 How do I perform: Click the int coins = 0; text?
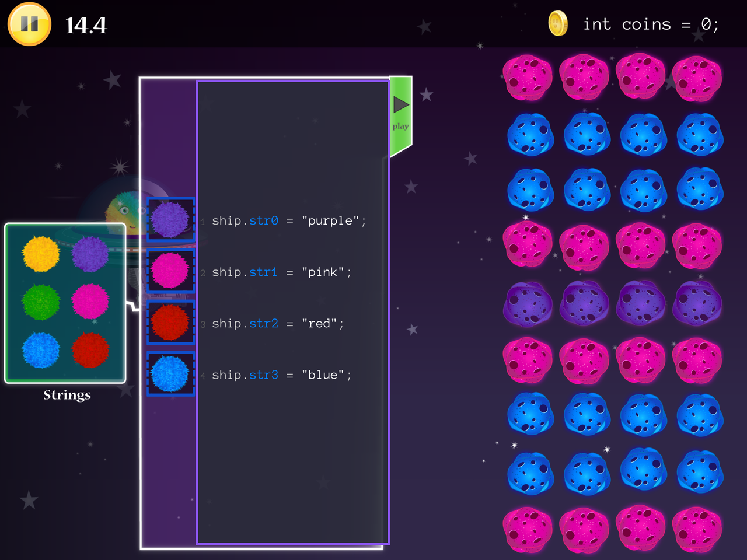(651, 24)
